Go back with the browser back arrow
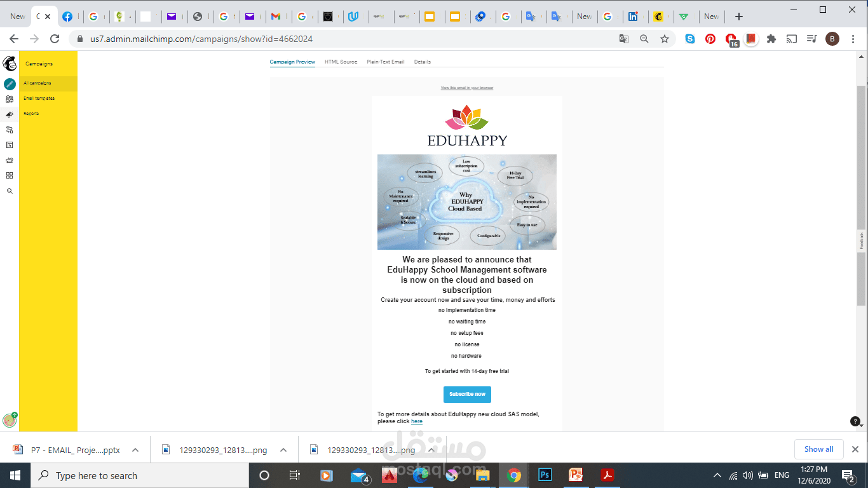The image size is (868, 488). pyautogui.click(x=15, y=39)
